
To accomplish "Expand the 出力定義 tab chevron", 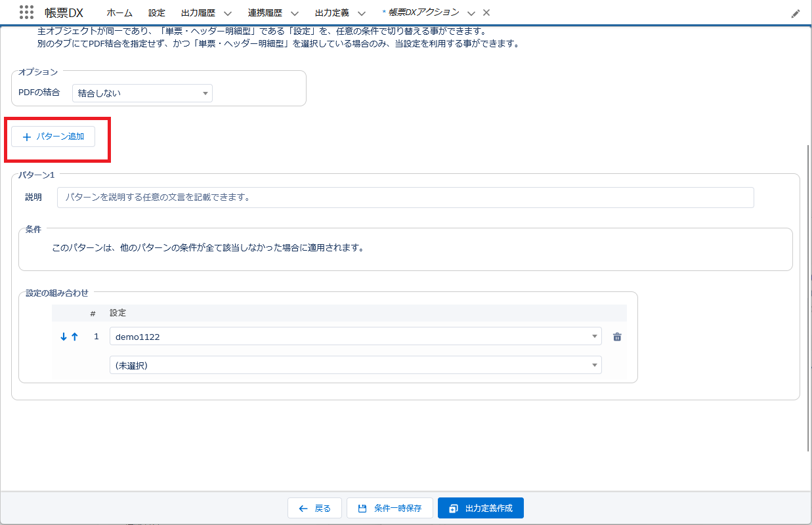I will pyautogui.click(x=360, y=12).
